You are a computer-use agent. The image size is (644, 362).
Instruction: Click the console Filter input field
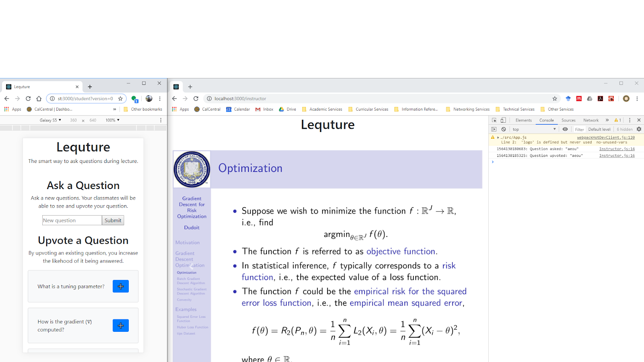579,129
